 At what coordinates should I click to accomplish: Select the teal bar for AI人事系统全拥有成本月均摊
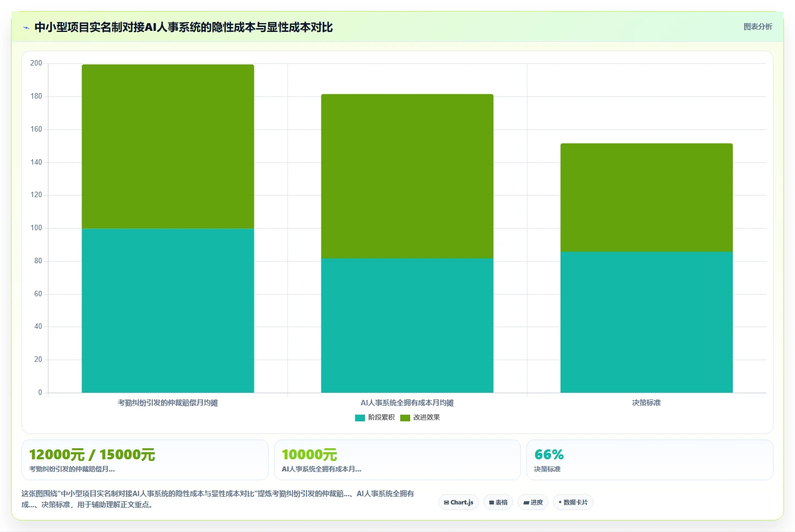coord(407,325)
